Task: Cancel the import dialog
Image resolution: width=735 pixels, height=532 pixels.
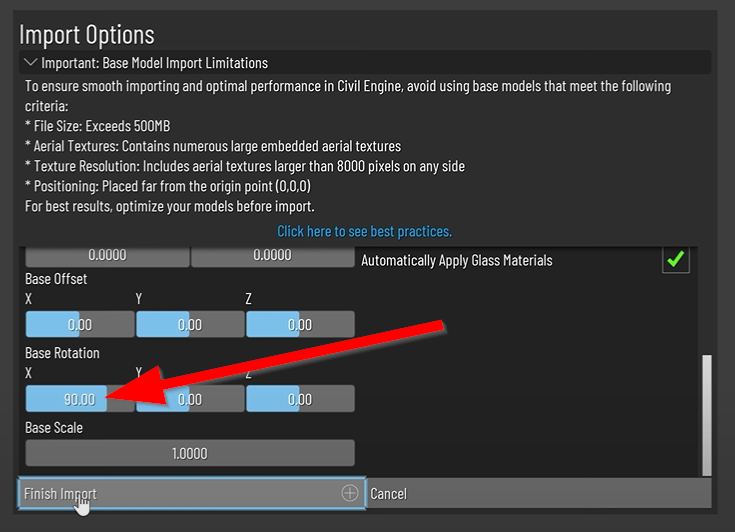Action: (539, 493)
